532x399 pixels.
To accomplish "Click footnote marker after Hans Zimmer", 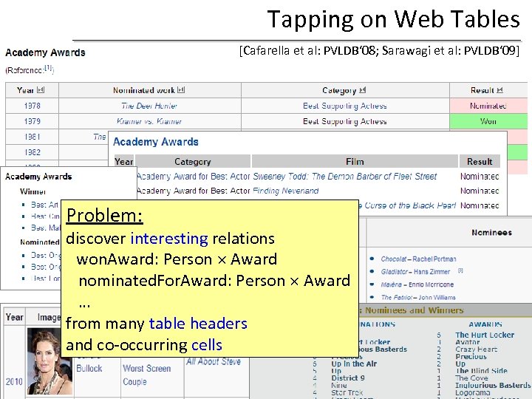I will pos(460,270).
